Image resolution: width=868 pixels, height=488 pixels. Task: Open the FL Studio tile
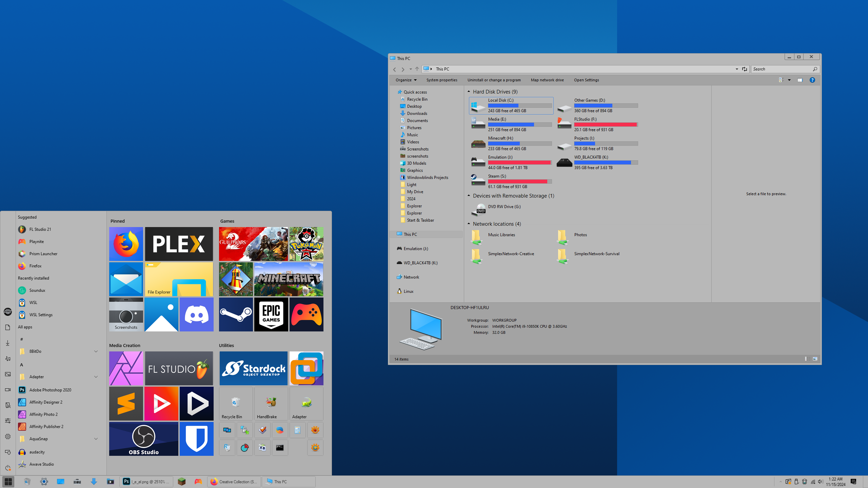click(179, 368)
